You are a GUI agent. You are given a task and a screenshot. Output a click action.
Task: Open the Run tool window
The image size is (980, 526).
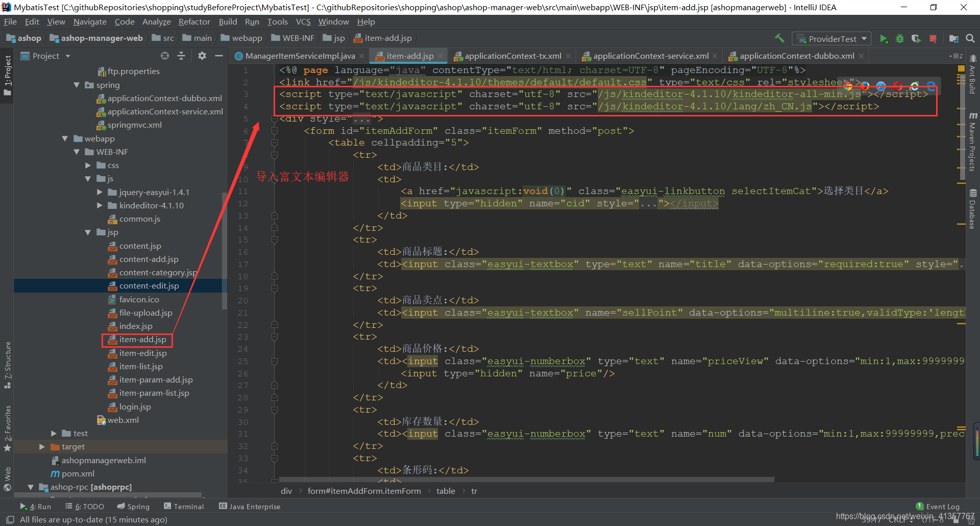point(35,507)
